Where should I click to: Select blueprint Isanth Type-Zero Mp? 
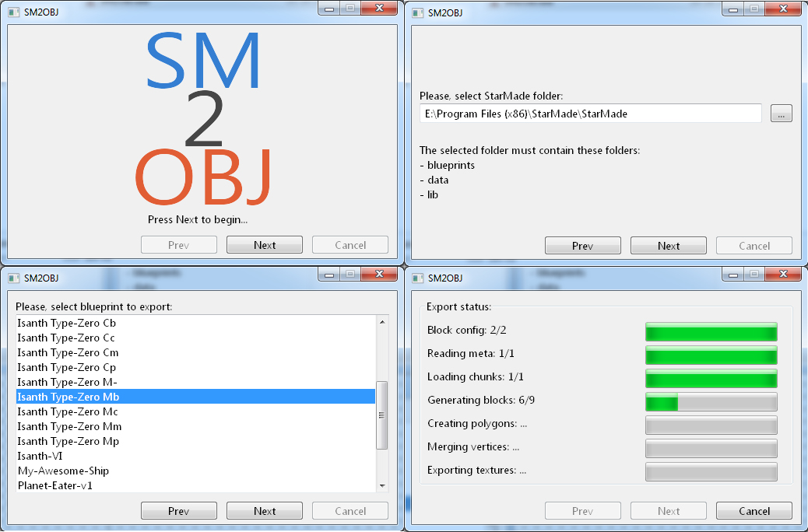[196, 441]
